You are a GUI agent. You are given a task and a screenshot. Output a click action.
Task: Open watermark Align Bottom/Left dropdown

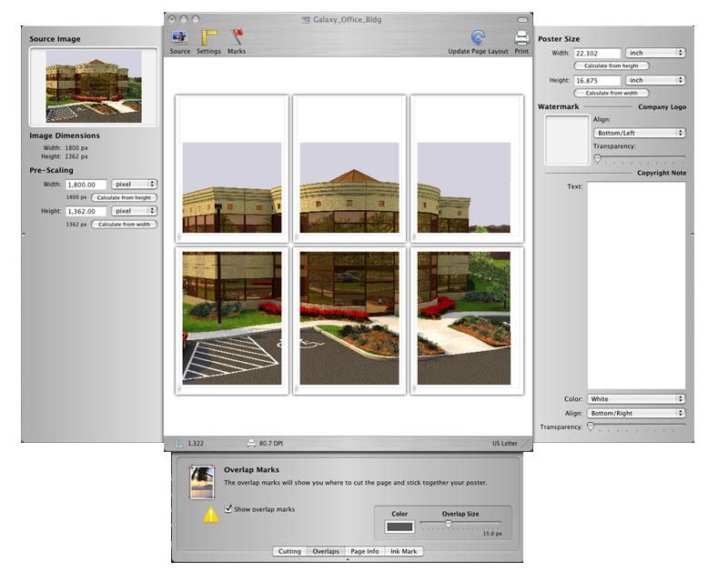(639, 133)
